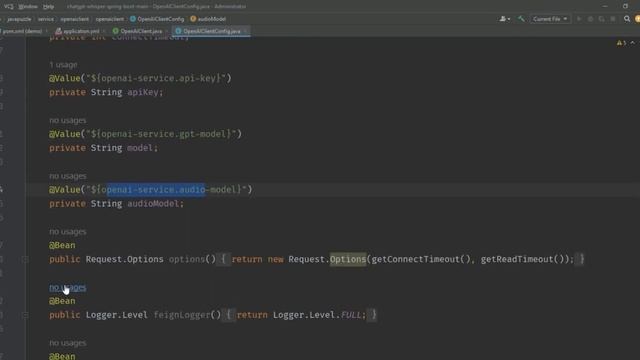Click the 'no usages' link above feignLogger bean
Viewport: 640px width, 360px height.
coord(68,287)
